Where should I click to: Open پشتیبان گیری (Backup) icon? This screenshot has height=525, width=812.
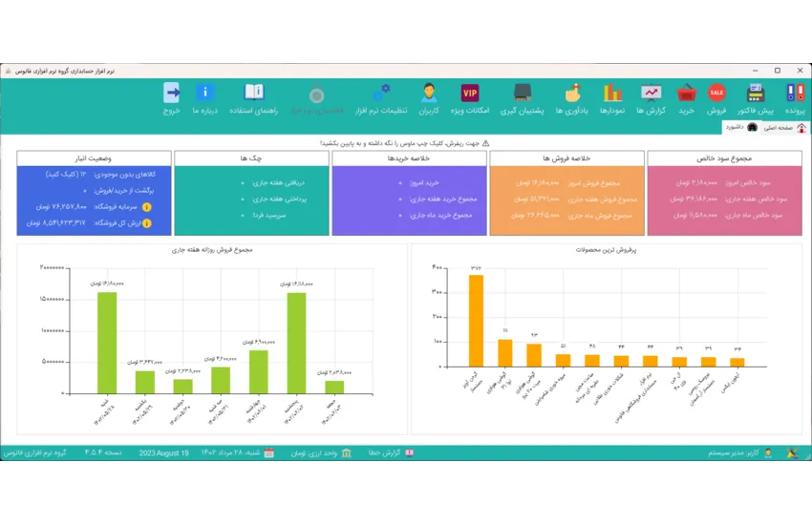(x=523, y=94)
